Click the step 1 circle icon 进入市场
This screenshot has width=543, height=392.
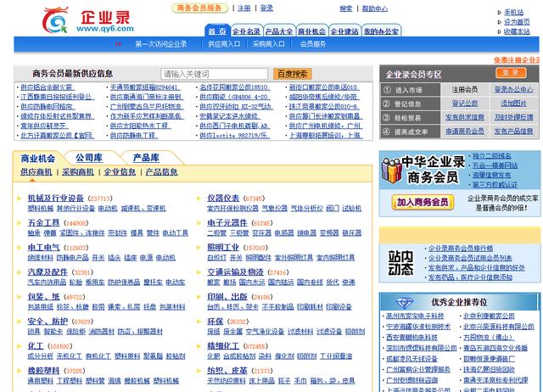pyautogui.click(x=387, y=90)
